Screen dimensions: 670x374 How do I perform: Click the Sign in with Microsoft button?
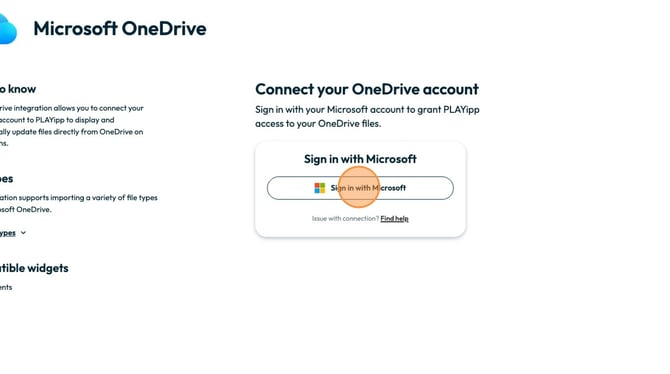pos(360,188)
